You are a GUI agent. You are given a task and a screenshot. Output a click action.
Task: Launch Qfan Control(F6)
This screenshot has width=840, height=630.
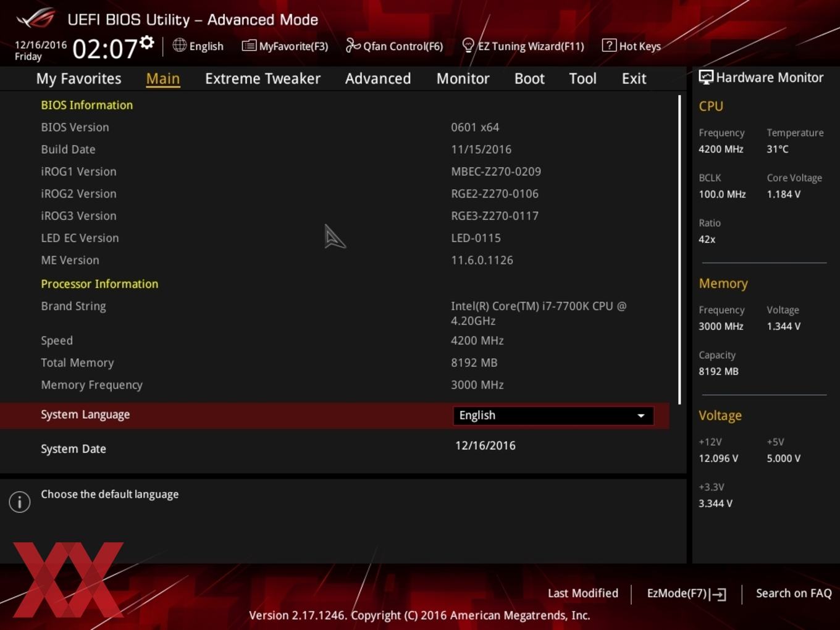pyautogui.click(x=395, y=46)
